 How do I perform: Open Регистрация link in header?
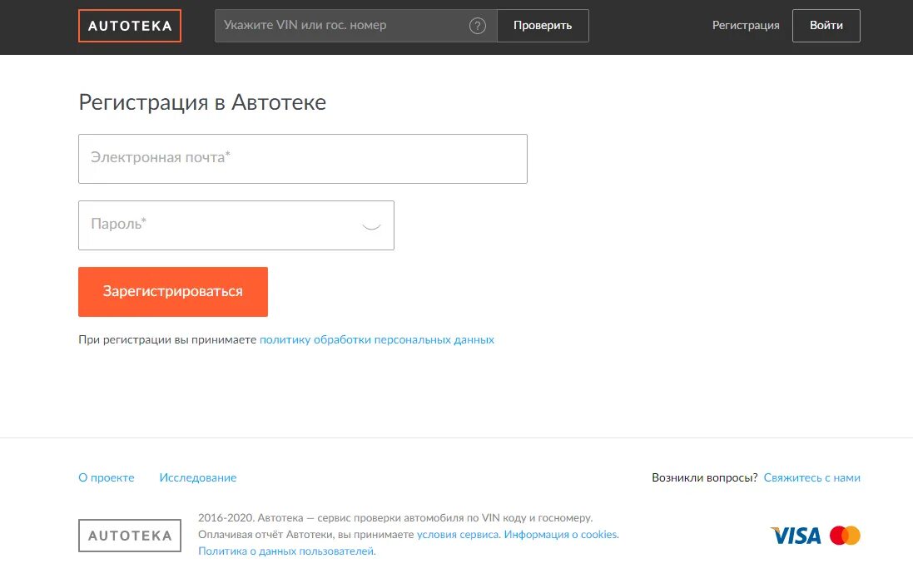tap(746, 26)
